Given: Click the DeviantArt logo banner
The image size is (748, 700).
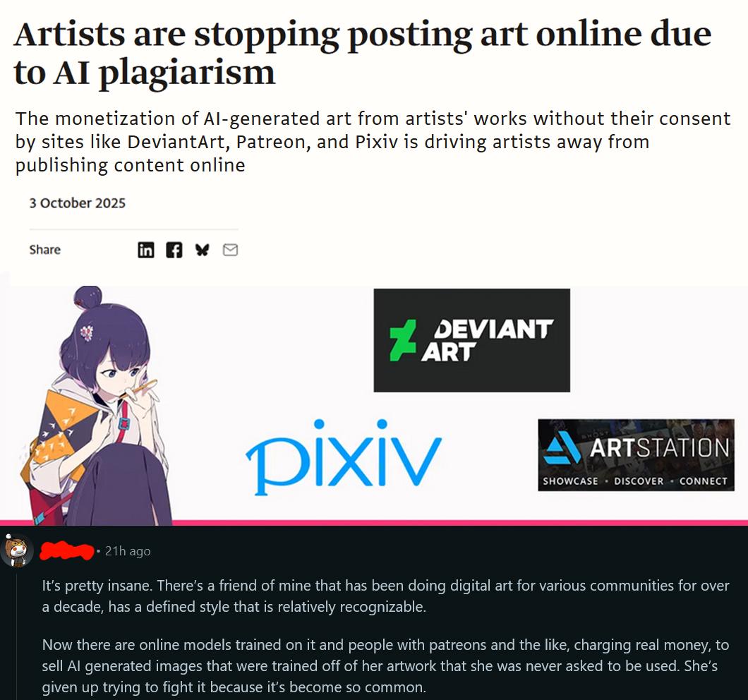Looking at the screenshot, I should pyautogui.click(x=472, y=340).
